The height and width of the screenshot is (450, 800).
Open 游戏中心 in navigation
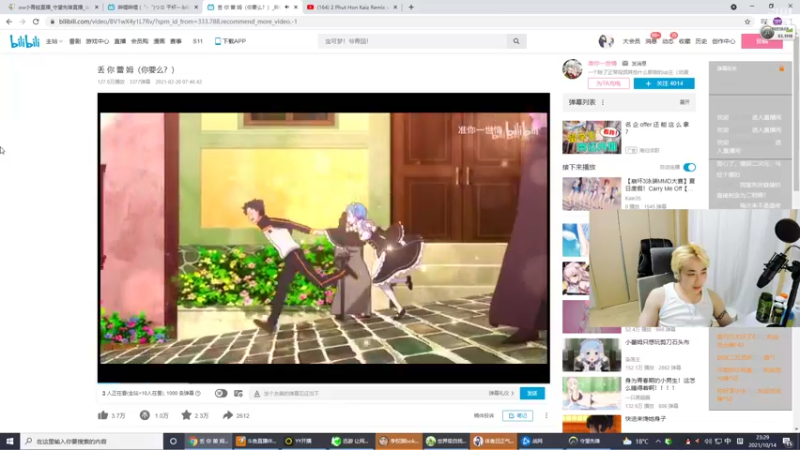[x=97, y=41]
